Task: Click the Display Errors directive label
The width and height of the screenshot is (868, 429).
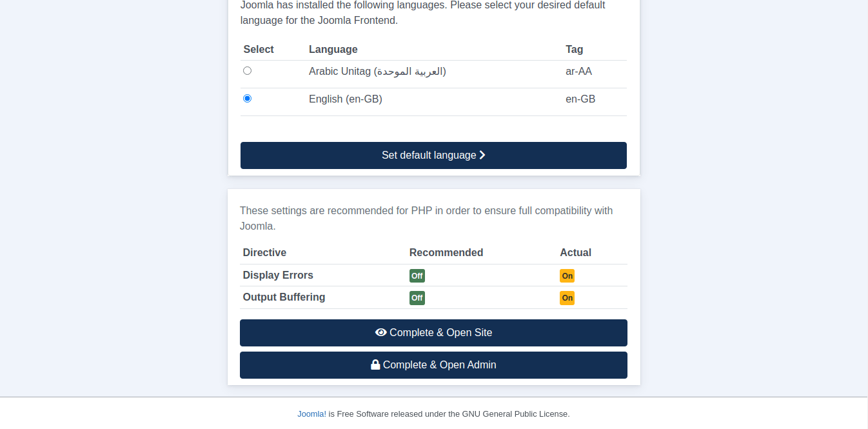Action: (x=278, y=275)
